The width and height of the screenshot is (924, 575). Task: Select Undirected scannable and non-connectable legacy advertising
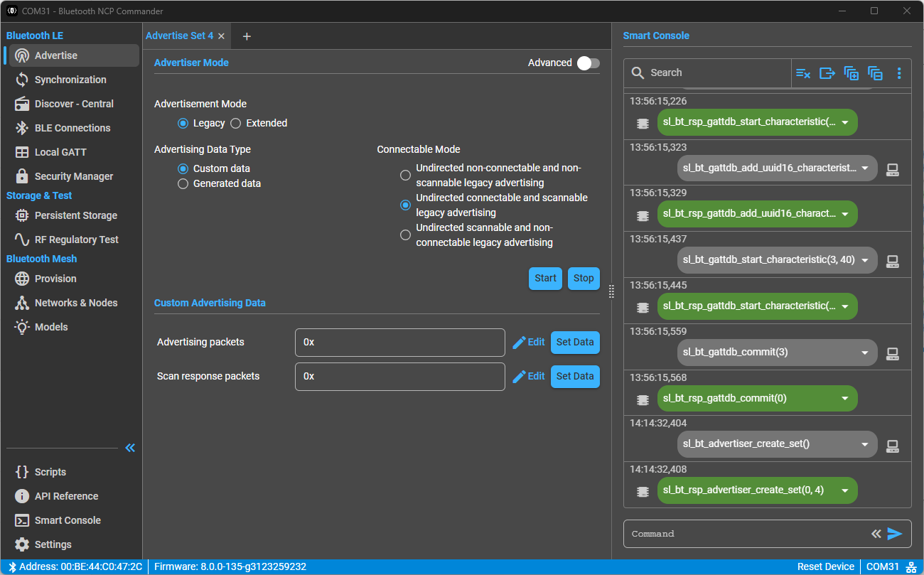[405, 235]
